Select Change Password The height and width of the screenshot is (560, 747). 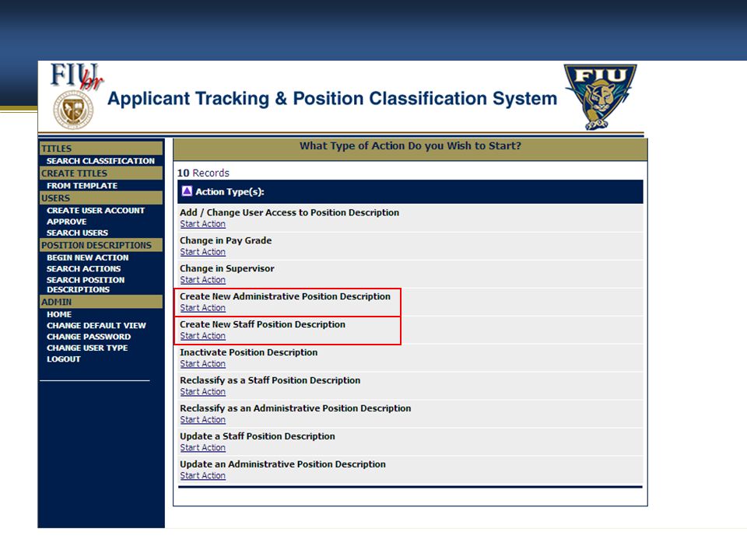(89, 337)
